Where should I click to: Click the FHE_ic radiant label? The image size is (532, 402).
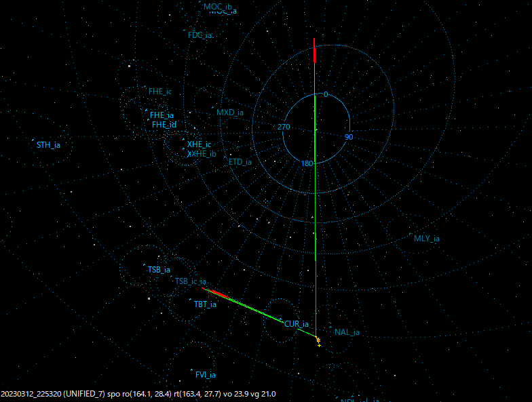(x=160, y=91)
